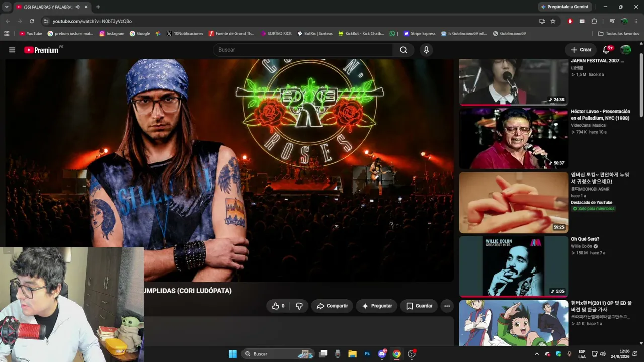Screen dimensions: 644x362
Task: Open Todos los favoritos bookmarks folder
Action: click(618, 34)
